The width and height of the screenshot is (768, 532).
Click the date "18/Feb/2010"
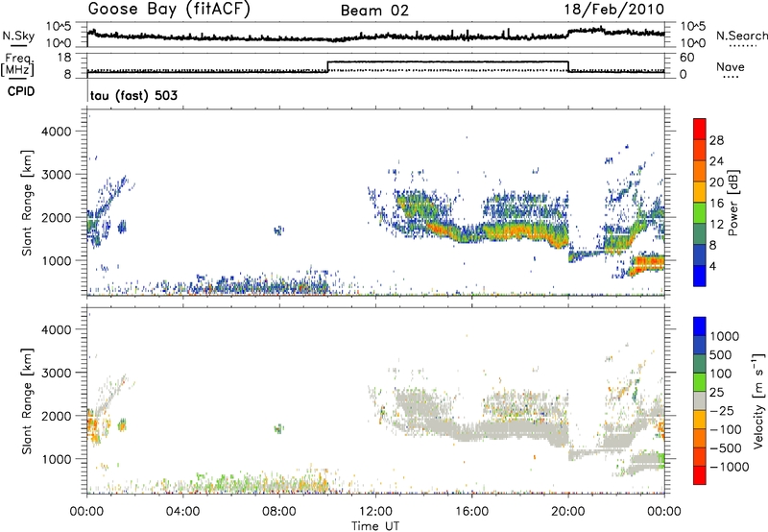pyautogui.click(x=614, y=10)
